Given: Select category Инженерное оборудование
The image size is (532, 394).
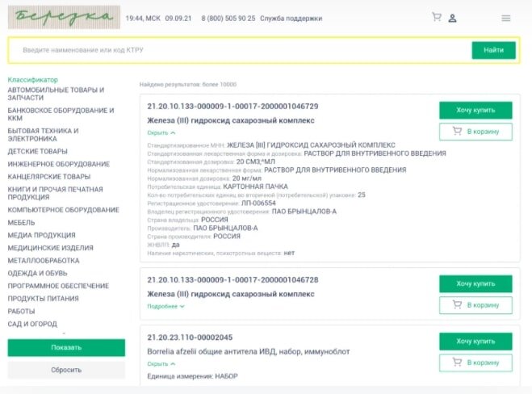Looking at the screenshot, I should 59,164.
